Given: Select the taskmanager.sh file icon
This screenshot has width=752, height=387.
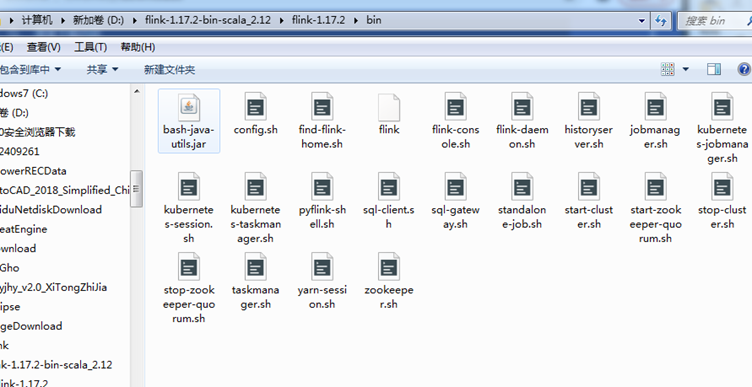Looking at the screenshot, I should [x=256, y=267].
